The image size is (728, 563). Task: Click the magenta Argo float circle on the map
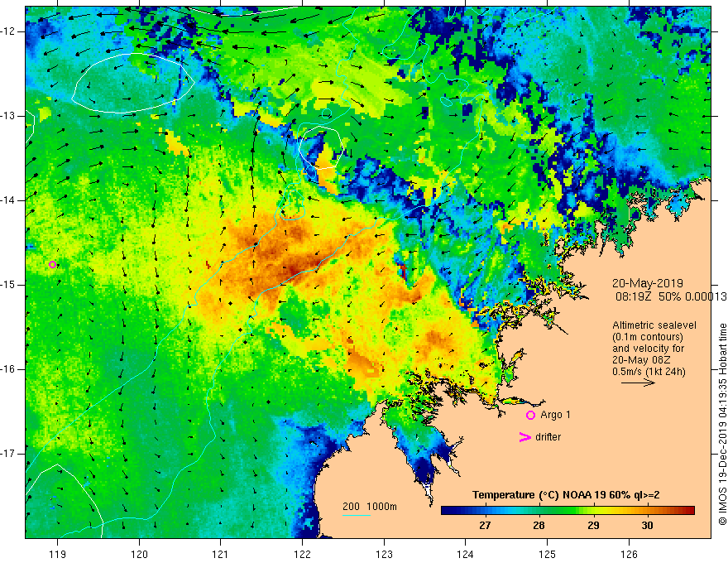(52, 265)
